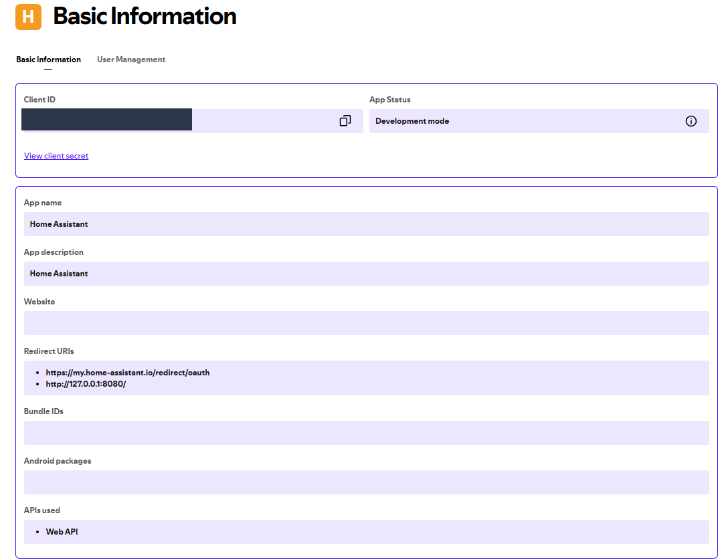Viewport: 728px width, 560px height.
Task: Click the Development mode status field
Action: (522, 121)
